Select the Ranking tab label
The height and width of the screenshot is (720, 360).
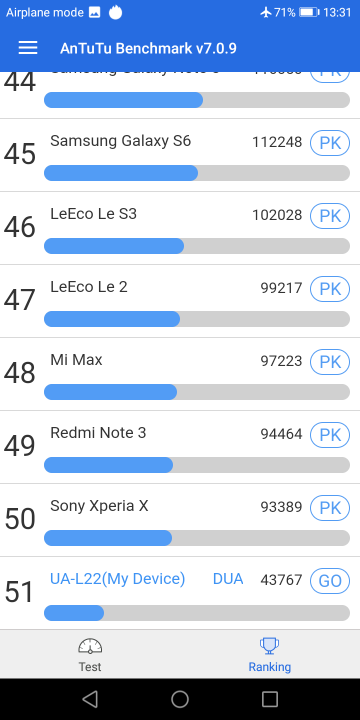point(270,667)
